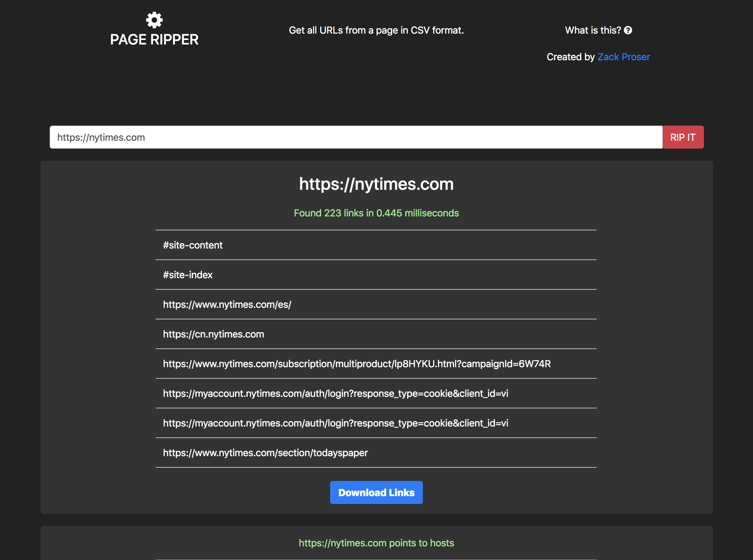Click the PAGE RIPPER title text
Screen dimensions: 753x560
coord(154,40)
